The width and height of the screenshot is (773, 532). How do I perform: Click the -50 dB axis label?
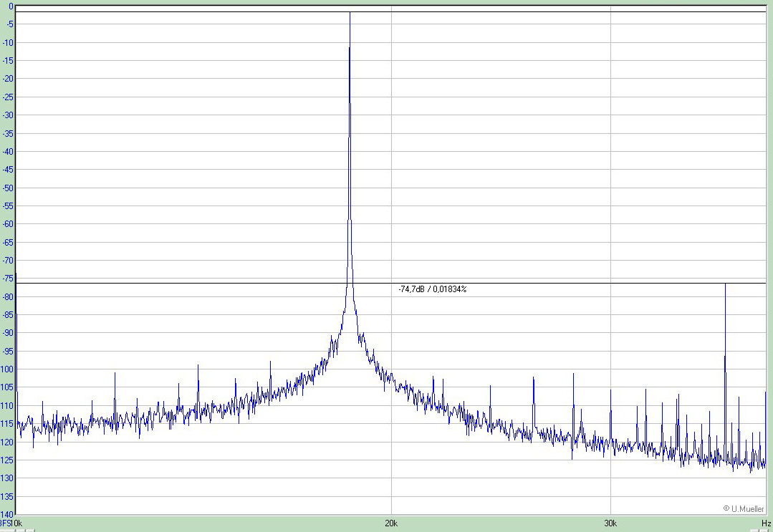tap(9, 188)
